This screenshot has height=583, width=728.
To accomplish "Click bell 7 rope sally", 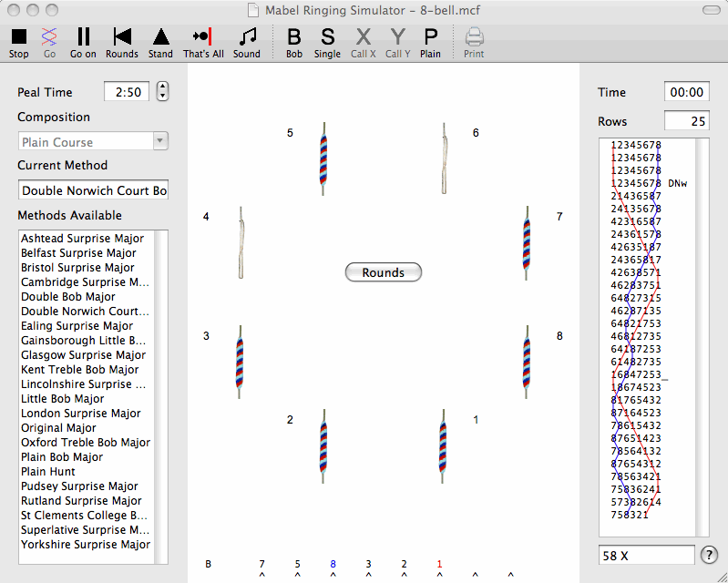I will [x=527, y=244].
